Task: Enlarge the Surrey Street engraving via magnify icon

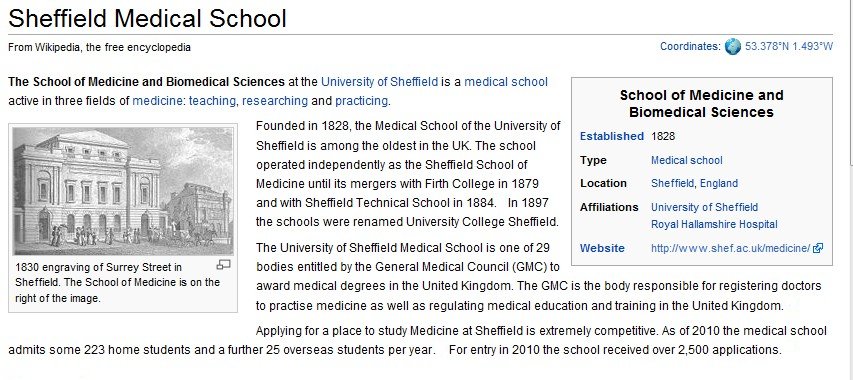Action: [x=224, y=265]
